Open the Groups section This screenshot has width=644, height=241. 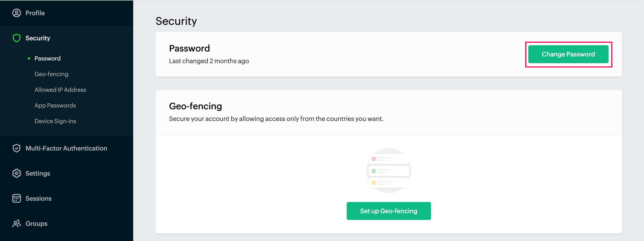click(x=37, y=223)
